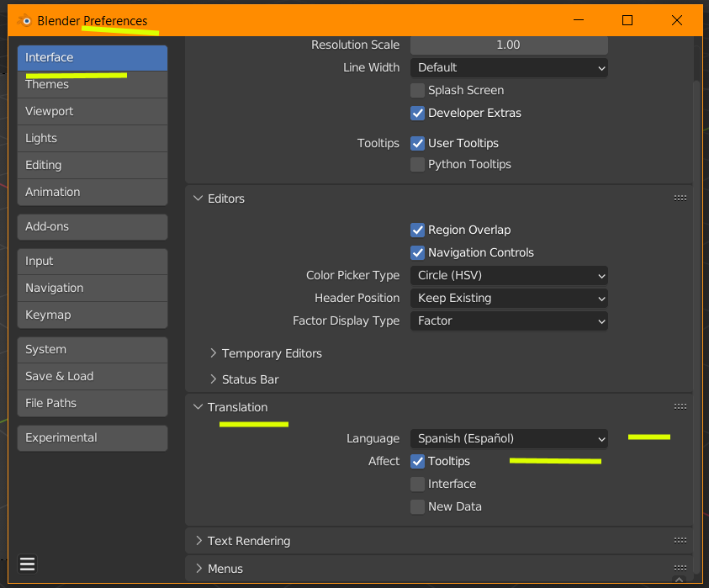709x588 pixels.
Task: Open the Color Picker Type dropdown
Action: 509,275
